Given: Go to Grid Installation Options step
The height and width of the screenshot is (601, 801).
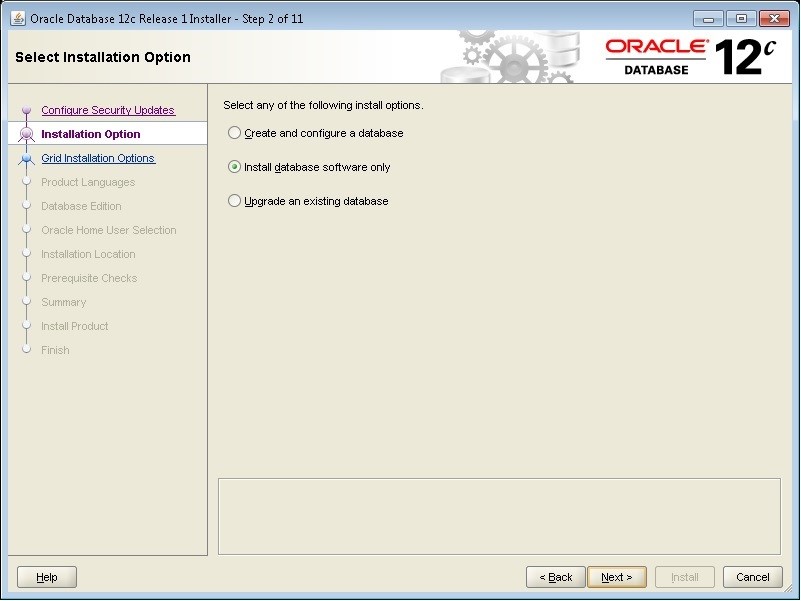Looking at the screenshot, I should point(98,158).
